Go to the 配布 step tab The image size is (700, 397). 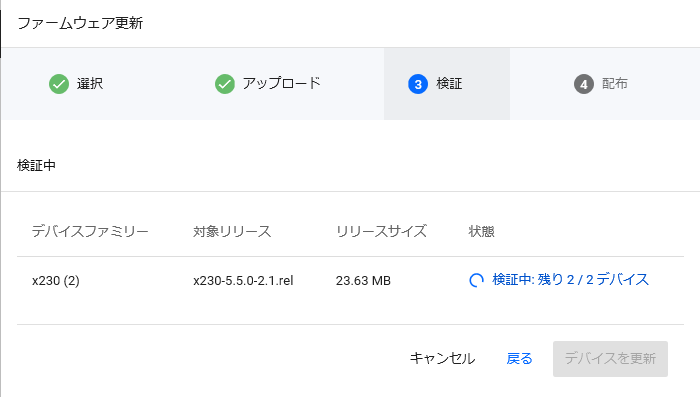point(605,84)
